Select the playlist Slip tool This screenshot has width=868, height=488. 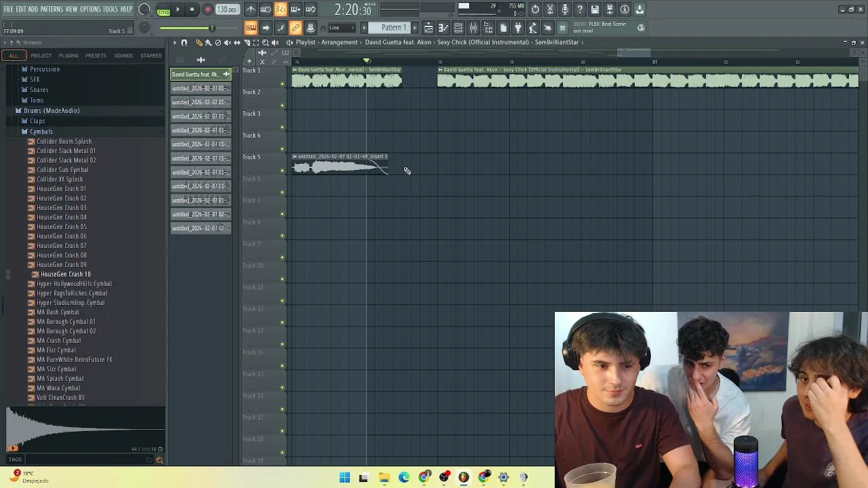tap(237, 43)
